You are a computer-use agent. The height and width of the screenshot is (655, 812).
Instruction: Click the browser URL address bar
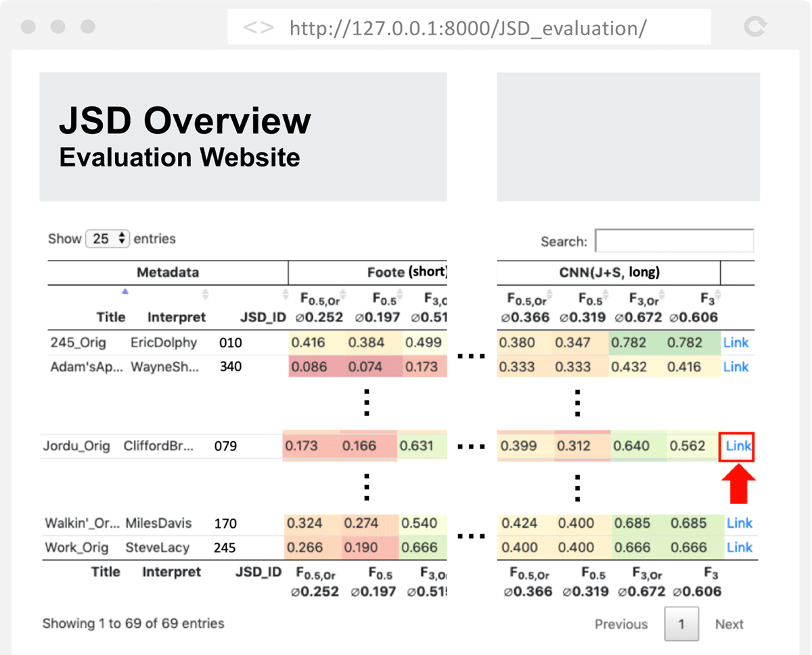click(x=468, y=28)
